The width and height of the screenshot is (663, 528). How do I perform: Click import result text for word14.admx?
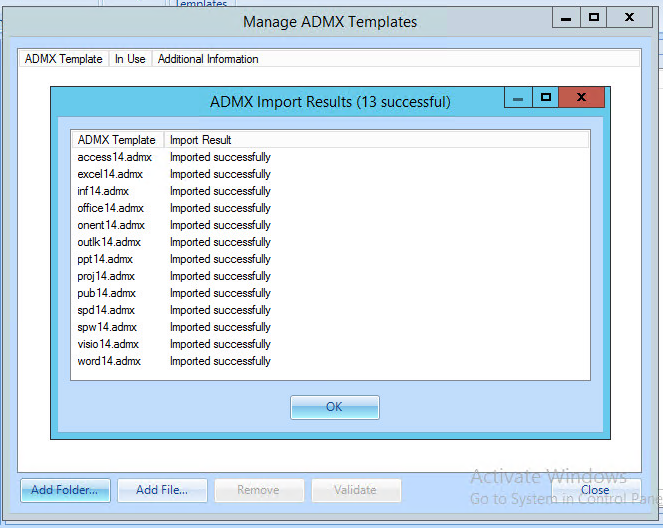click(x=220, y=361)
